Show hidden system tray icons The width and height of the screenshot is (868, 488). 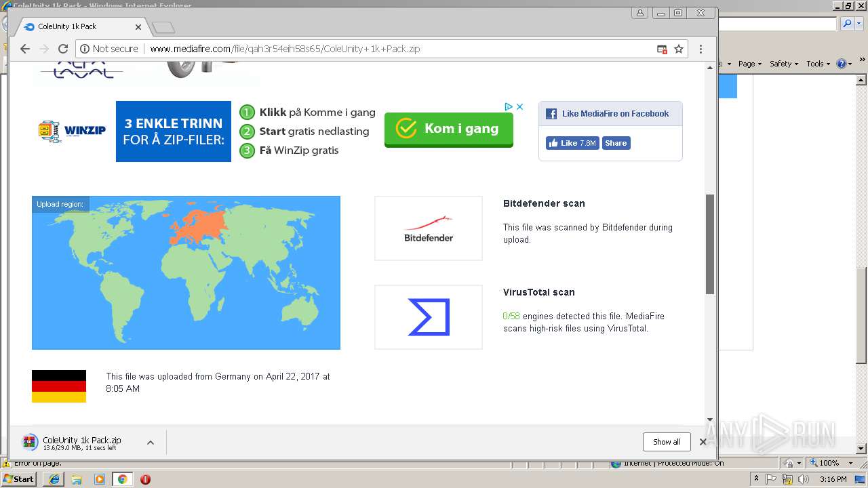(x=757, y=479)
